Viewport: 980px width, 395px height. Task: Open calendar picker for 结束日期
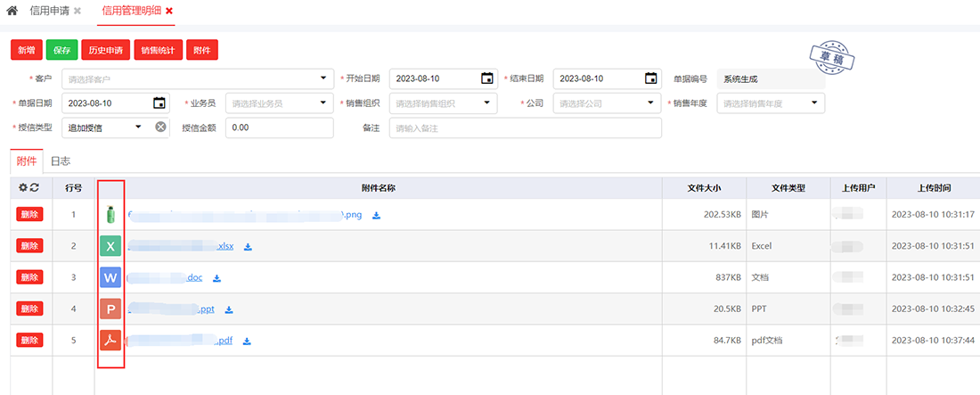point(651,78)
